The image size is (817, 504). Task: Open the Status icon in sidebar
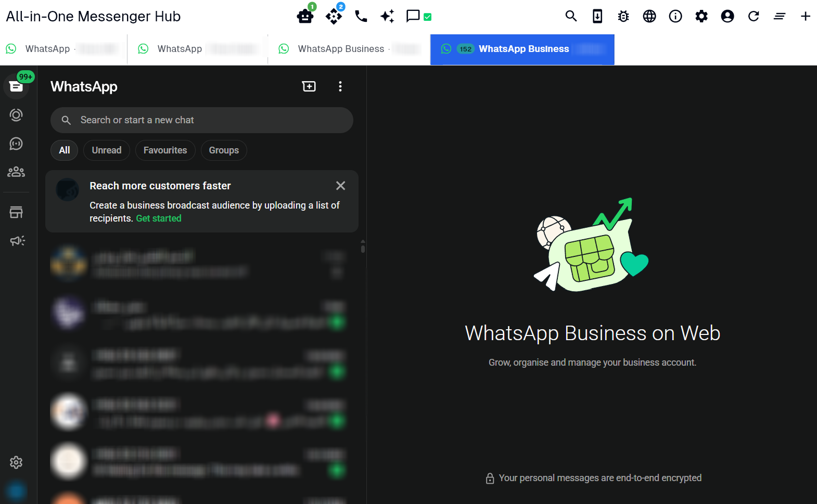click(16, 115)
